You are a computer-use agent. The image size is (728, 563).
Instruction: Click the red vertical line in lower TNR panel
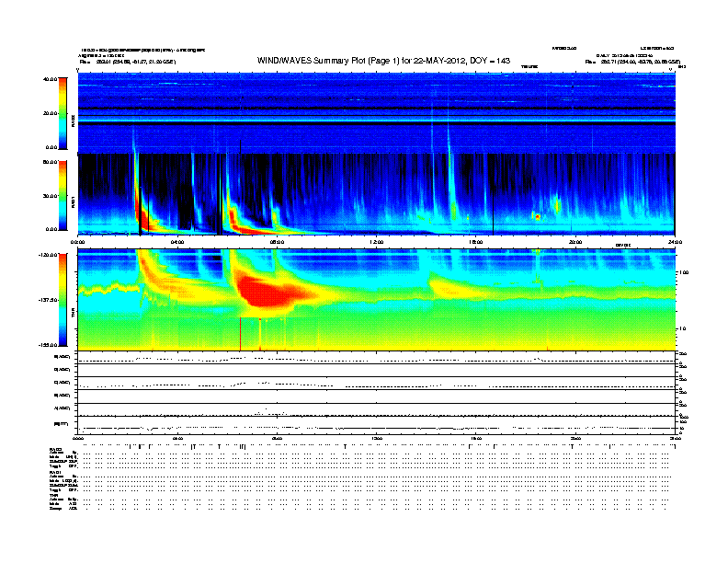coord(240,334)
